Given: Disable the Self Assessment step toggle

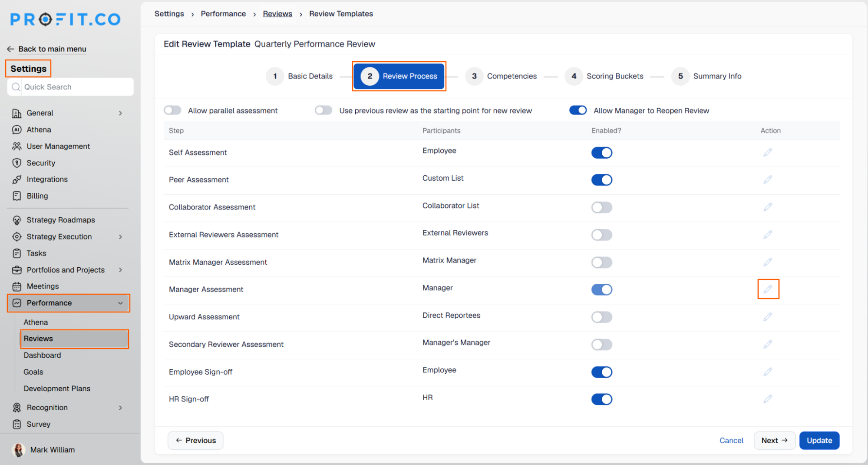Looking at the screenshot, I should pyautogui.click(x=602, y=153).
